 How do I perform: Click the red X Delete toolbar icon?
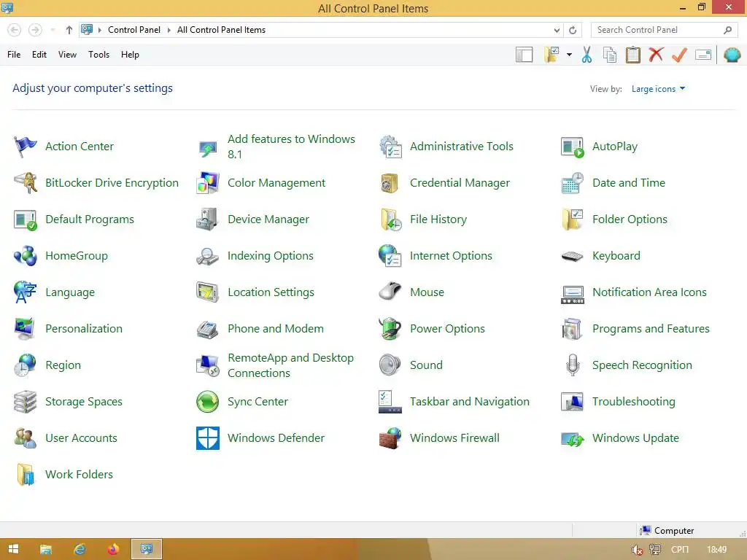[x=656, y=54]
